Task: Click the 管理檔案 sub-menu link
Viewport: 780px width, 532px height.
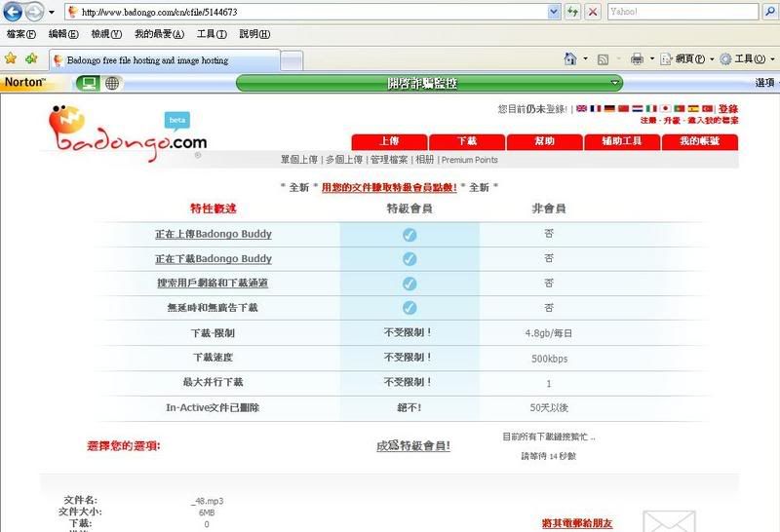Action: click(389, 160)
